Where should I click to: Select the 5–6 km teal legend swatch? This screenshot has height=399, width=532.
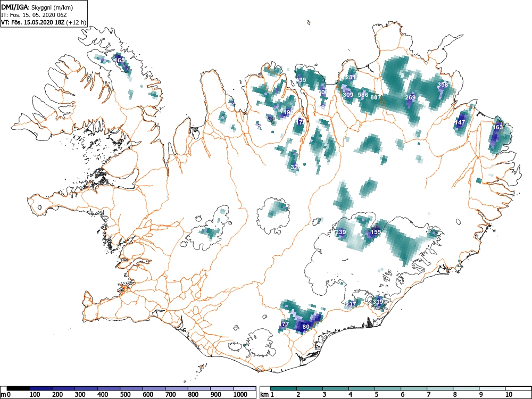click(388, 388)
